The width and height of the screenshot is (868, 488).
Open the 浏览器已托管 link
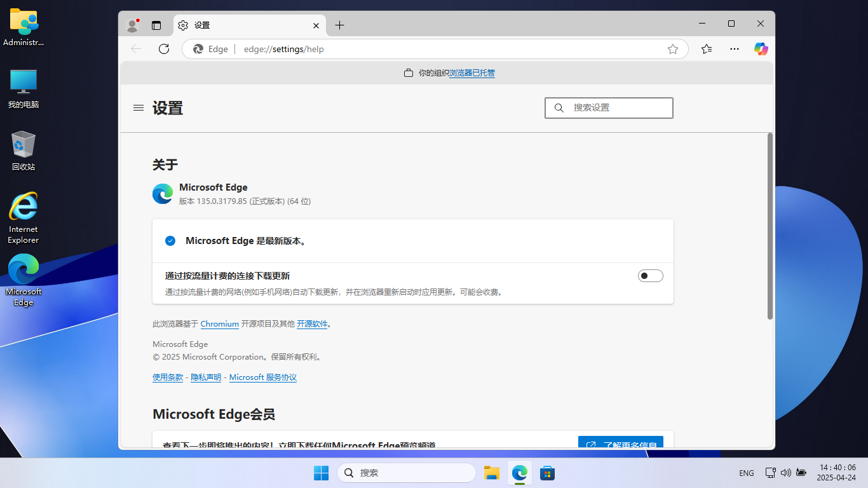[x=472, y=73]
